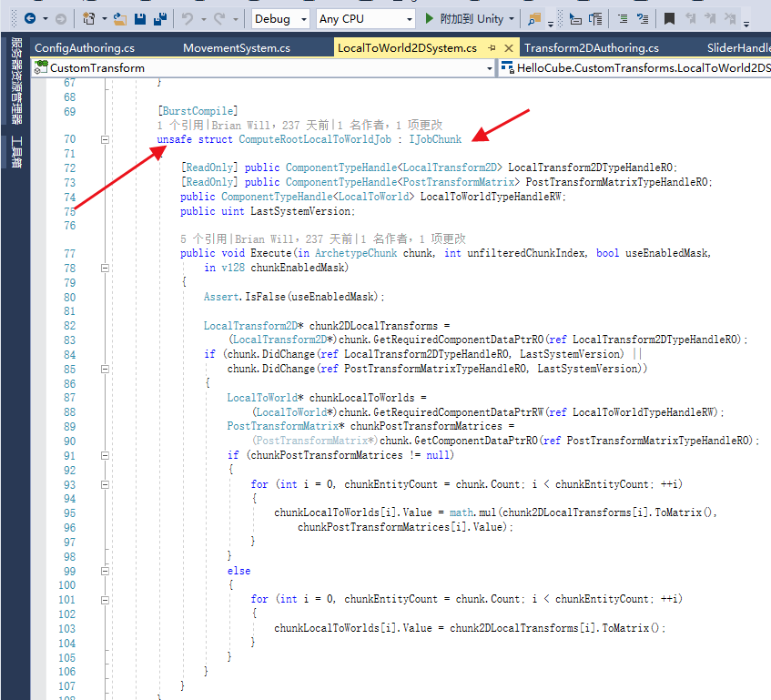Open the CustomTransform project scope dropdown
771x700 pixels.
coord(489,68)
